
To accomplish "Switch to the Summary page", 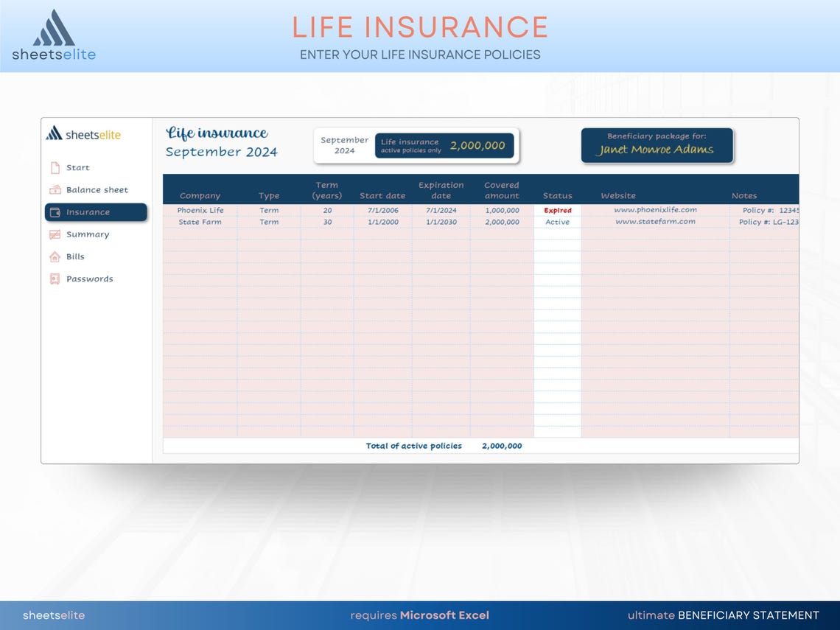I will [88, 234].
